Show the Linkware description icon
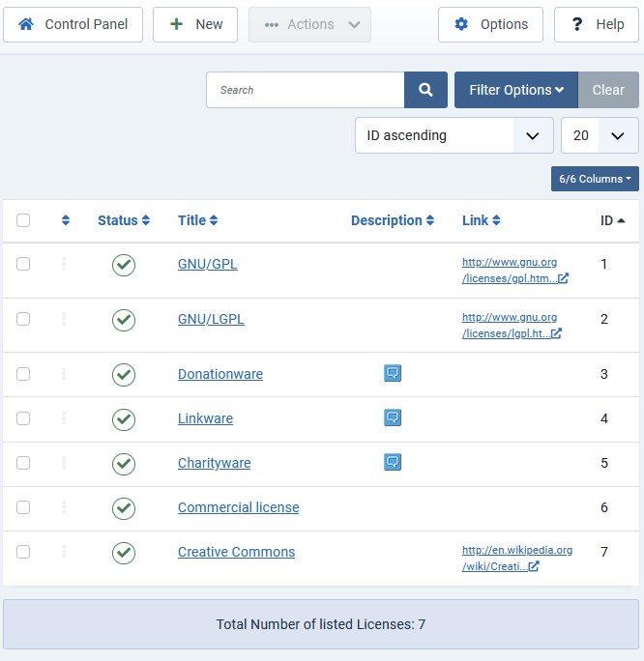This screenshot has width=644, height=661. click(x=393, y=417)
